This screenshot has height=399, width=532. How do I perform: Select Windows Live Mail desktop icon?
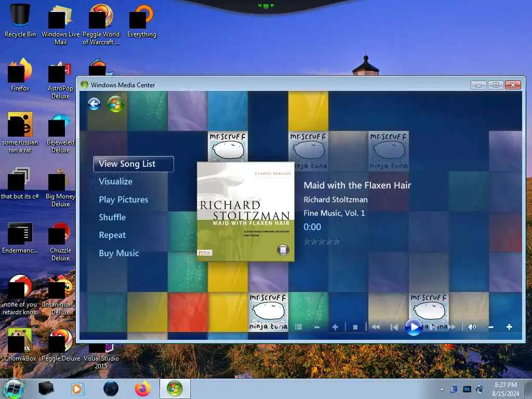60,24
